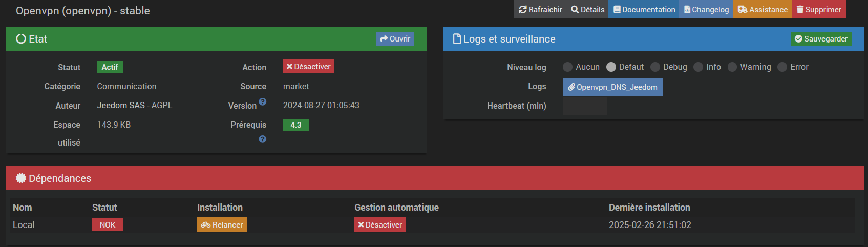Select the Debug log level
The image size is (868, 247).
coord(655,67)
